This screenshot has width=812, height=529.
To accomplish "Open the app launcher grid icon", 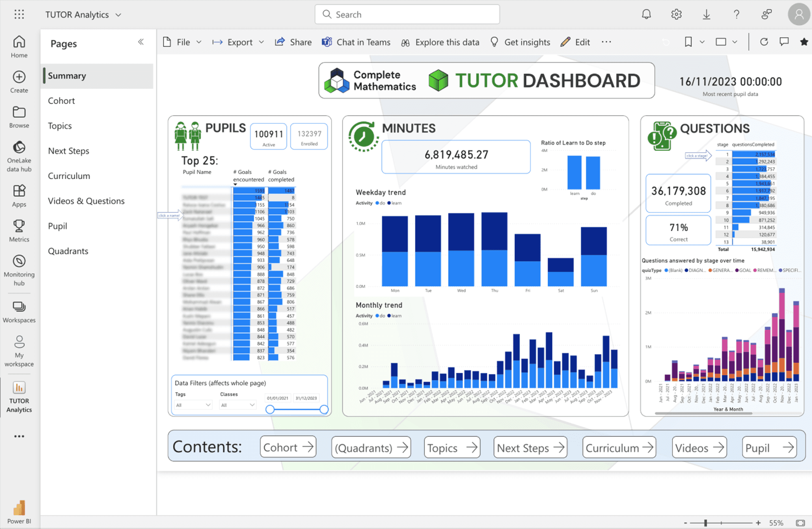I will click(x=19, y=15).
